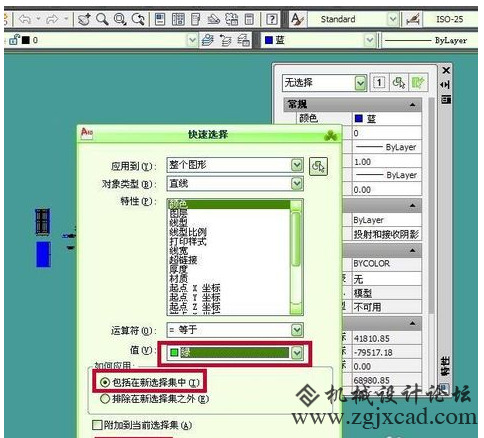Click the BYCOLOR plot style value
The image size is (484, 438).
[x=387, y=264]
